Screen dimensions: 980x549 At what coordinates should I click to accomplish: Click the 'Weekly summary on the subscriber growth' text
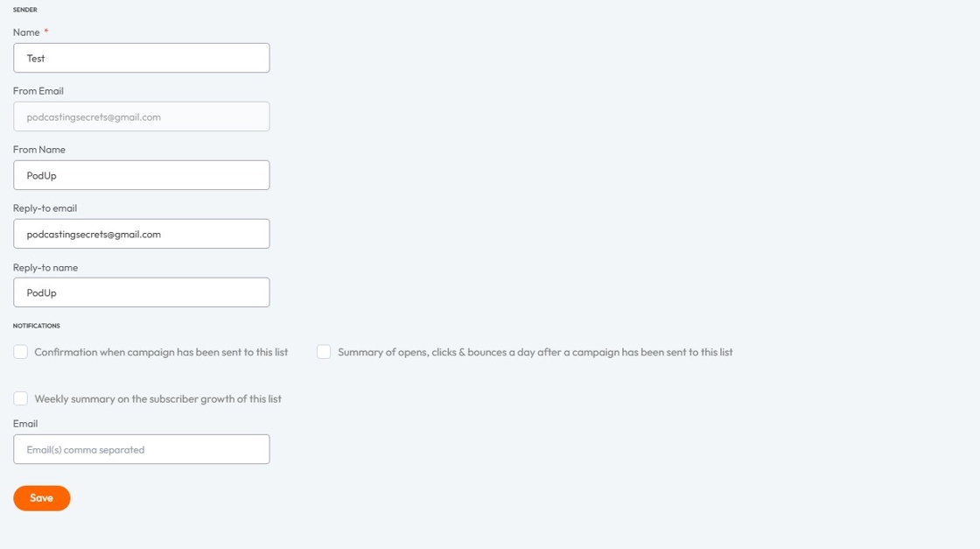[157, 399]
